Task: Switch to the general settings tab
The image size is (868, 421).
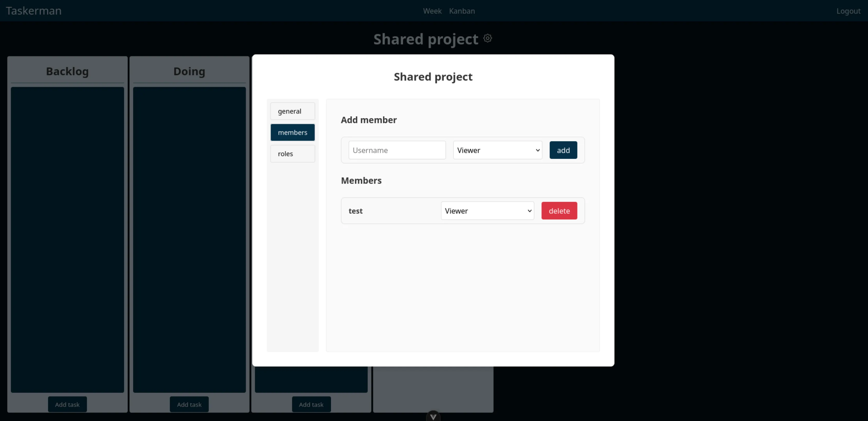Action: tap(293, 111)
